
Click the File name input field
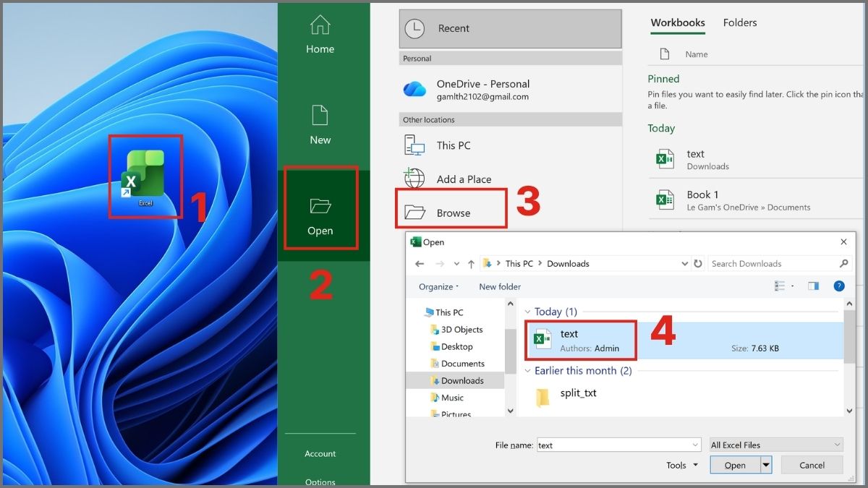[x=618, y=445]
